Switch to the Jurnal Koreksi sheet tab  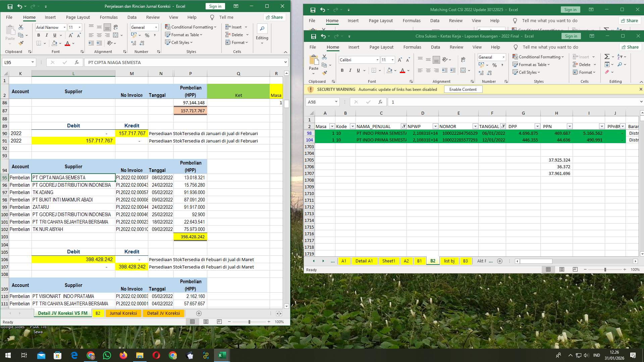point(123,313)
